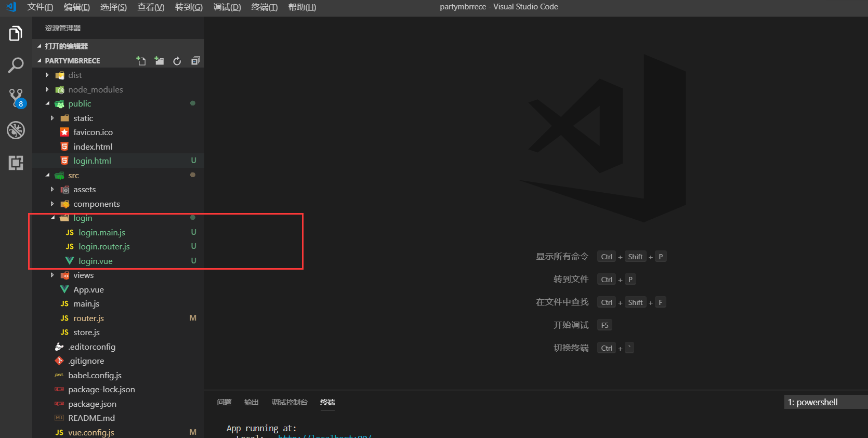Image resolution: width=868 pixels, height=438 pixels.
Task: Open the 调试(D) menu
Action: 227,7
